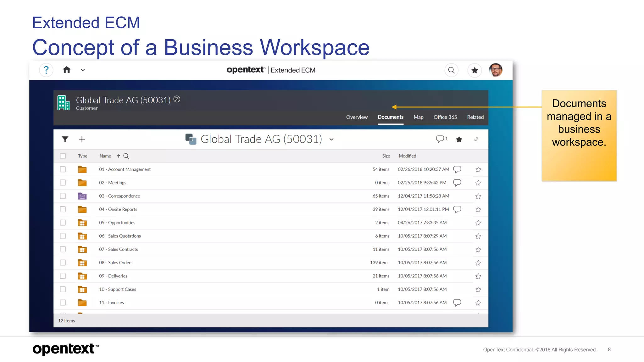The width and height of the screenshot is (644, 362).
Task: Check the 06 - Sales Quotations checkbox
Action: click(63, 236)
